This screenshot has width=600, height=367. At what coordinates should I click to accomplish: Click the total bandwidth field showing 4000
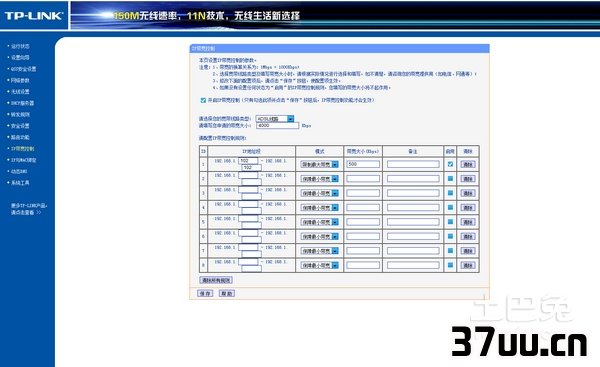(x=277, y=126)
